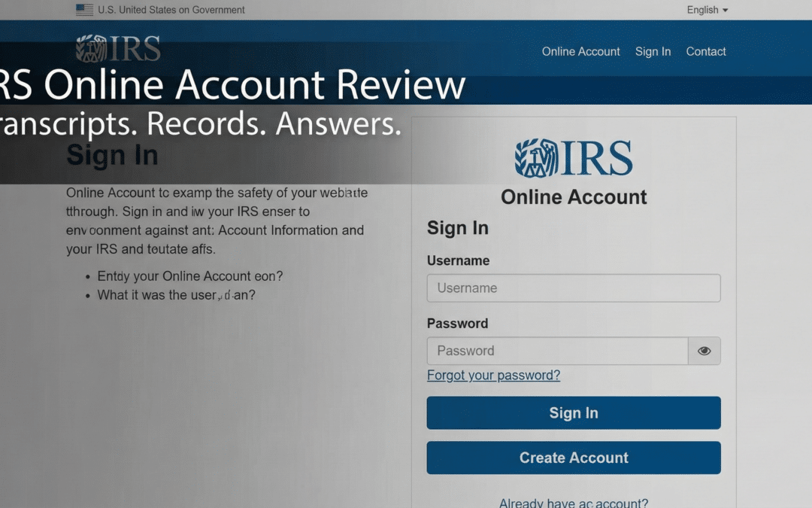Click the U.S. United States on Government text
Image resolution: width=812 pixels, height=508 pixels.
click(171, 10)
